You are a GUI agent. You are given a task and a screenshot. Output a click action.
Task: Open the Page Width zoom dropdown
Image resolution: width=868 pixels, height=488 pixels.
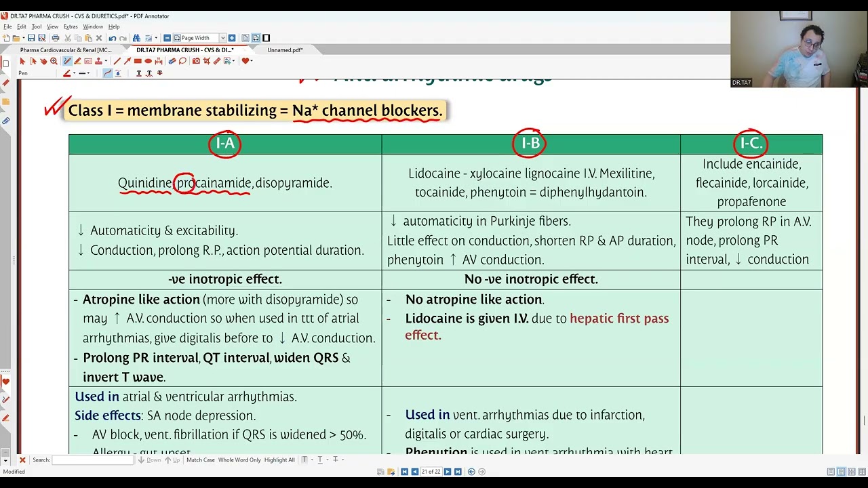pos(222,38)
